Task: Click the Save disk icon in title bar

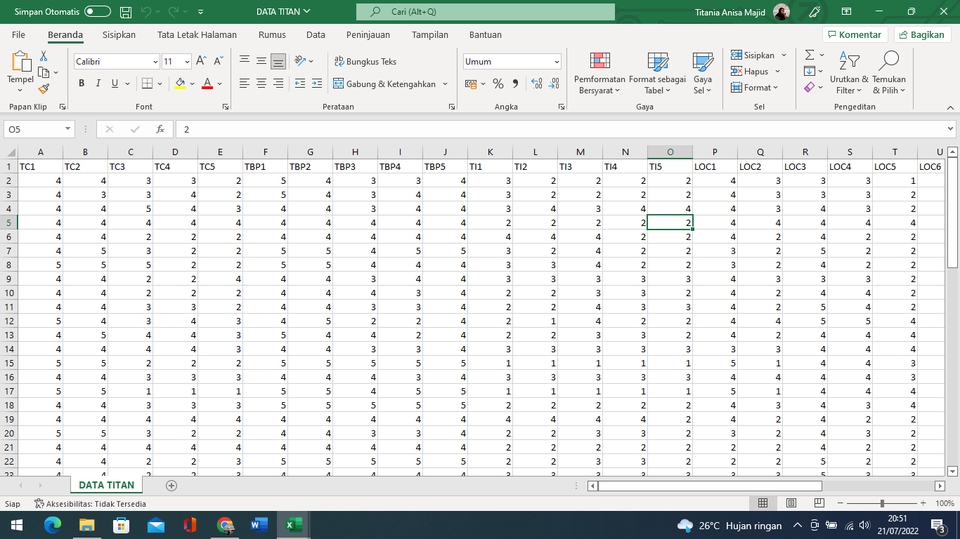Action: tap(126, 12)
